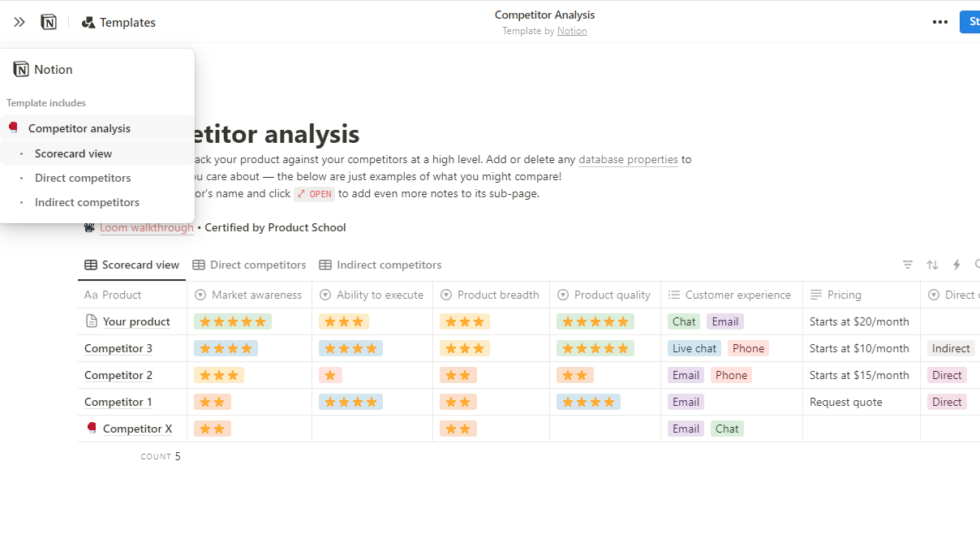
Task: Click the database sort arrows icon
Action: tap(933, 265)
